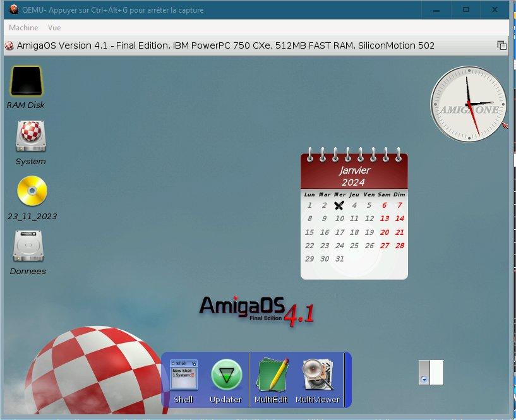Select day 12 on the calendar

pyautogui.click(x=369, y=219)
